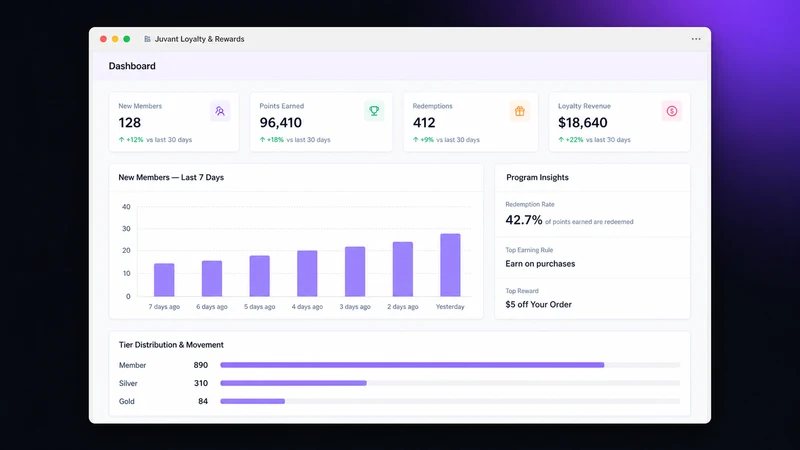
Task: Click the 7 days ago chart bar
Action: (164, 280)
